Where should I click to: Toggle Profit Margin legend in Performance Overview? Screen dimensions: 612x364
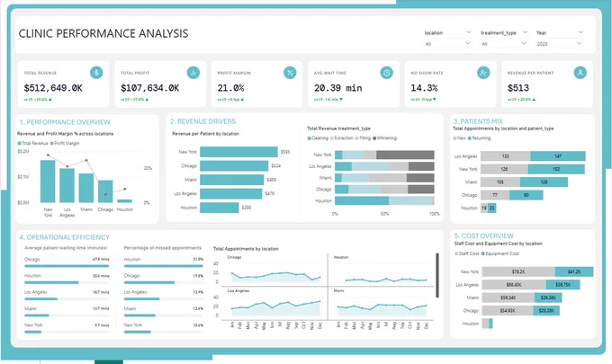point(65,143)
